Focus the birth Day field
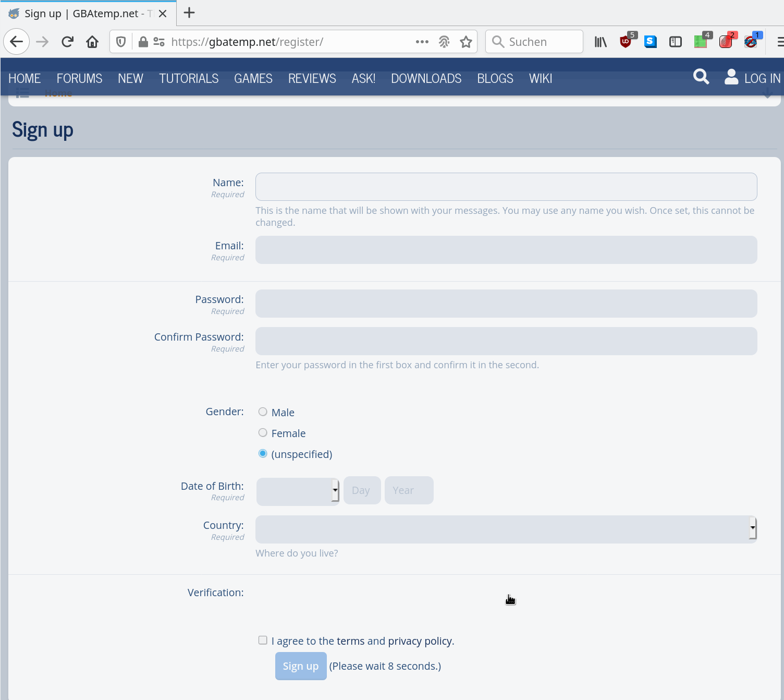Screen dimensions: 784x700 pyautogui.click(x=362, y=490)
